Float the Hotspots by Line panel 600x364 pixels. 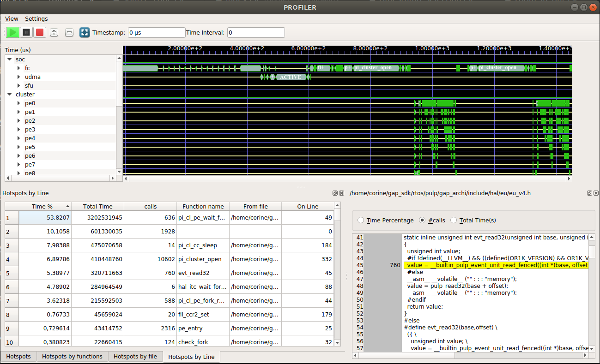click(335, 193)
